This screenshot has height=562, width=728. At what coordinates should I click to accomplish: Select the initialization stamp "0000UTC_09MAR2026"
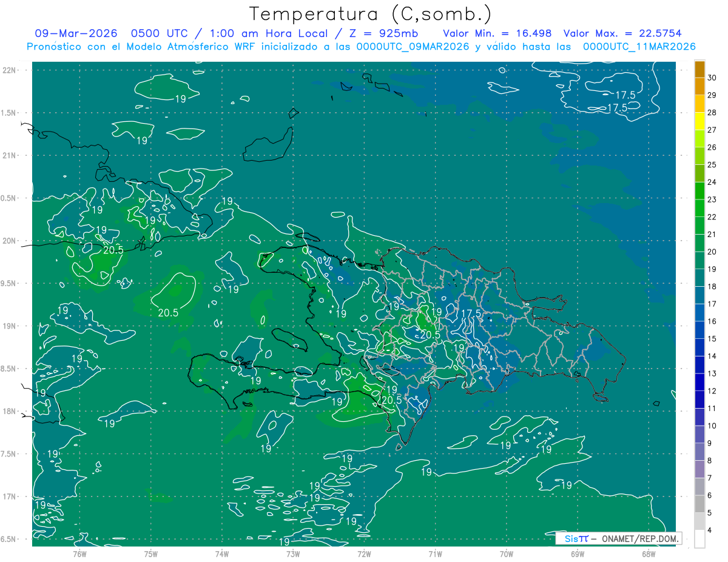413,47
